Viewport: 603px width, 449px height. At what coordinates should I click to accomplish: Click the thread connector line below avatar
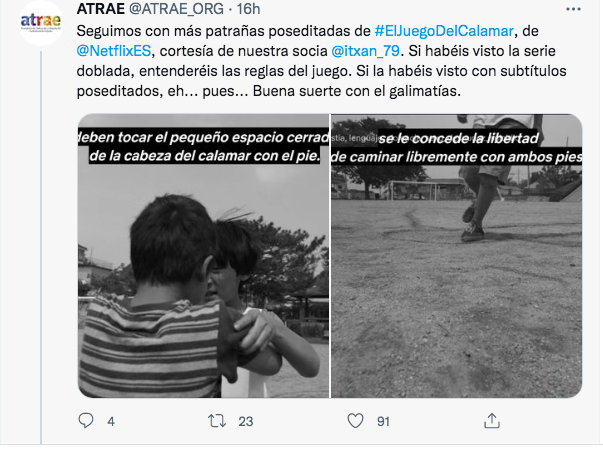(41, 247)
